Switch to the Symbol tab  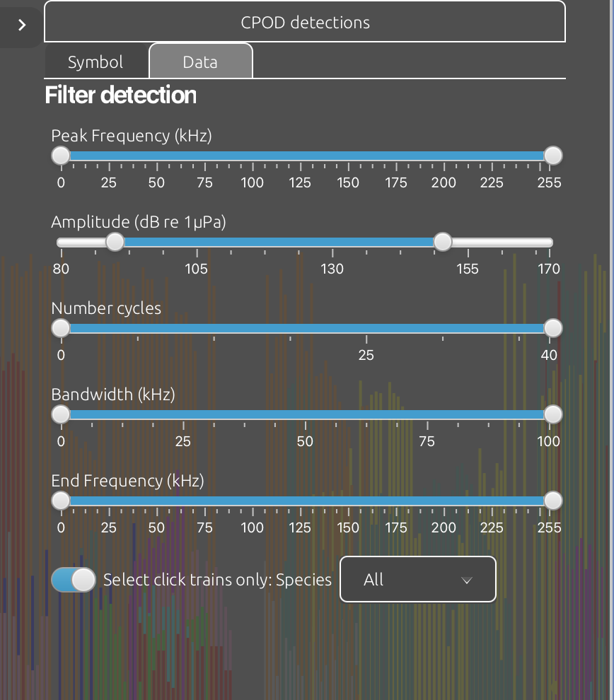click(95, 62)
